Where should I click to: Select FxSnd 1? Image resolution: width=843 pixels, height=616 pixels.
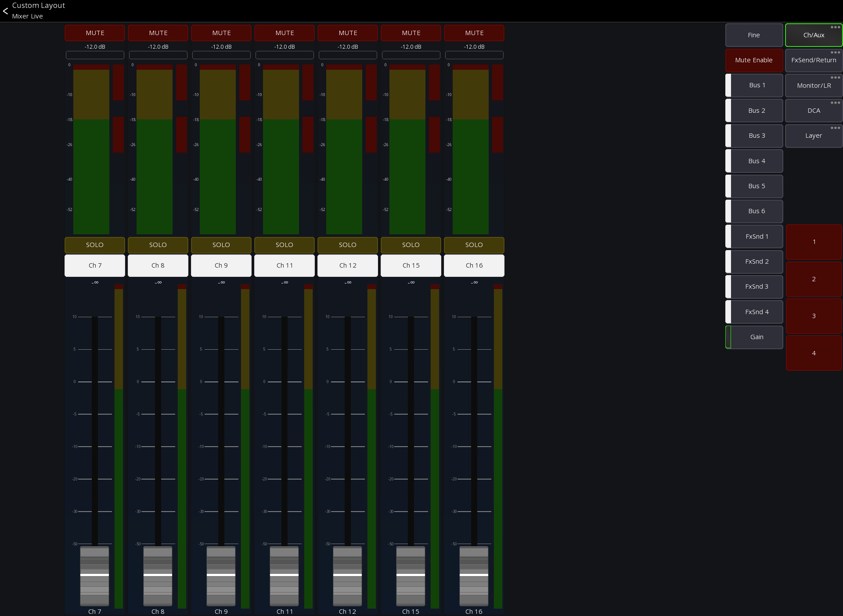point(754,236)
